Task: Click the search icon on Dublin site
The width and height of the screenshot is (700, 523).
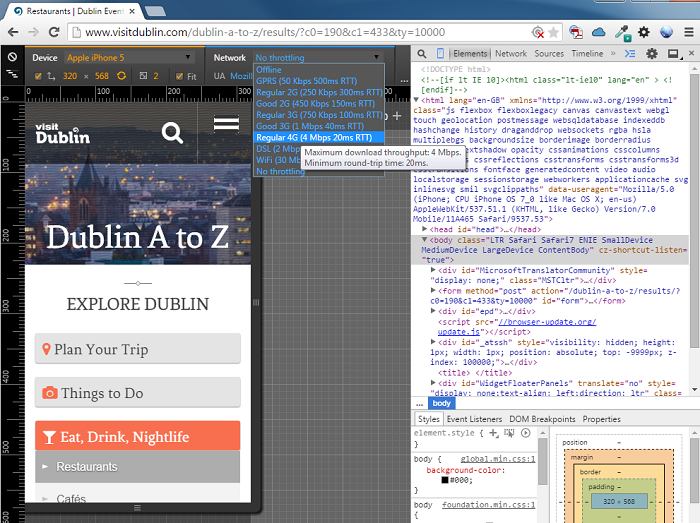Action: pos(172,132)
